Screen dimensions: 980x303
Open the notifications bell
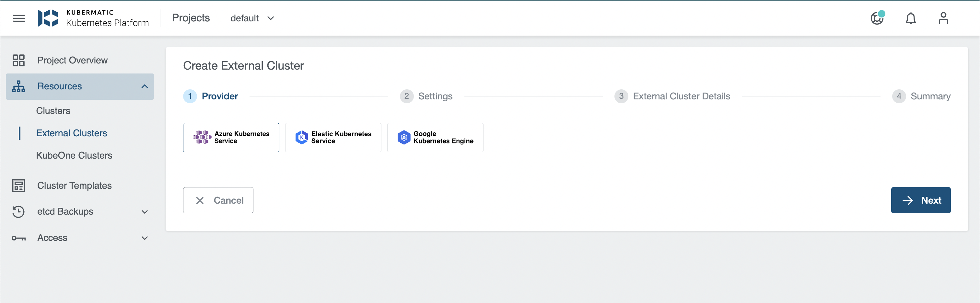(x=911, y=18)
